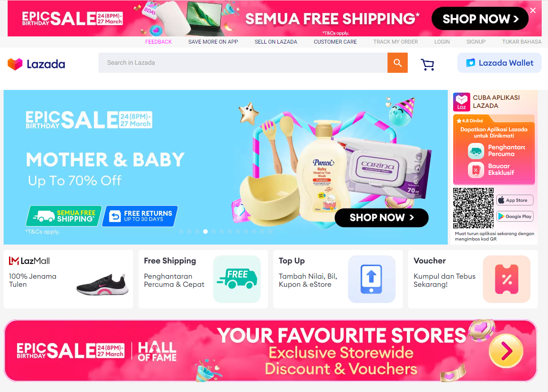Open the shopping cart icon
The image size is (548, 392).
[428, 65]
